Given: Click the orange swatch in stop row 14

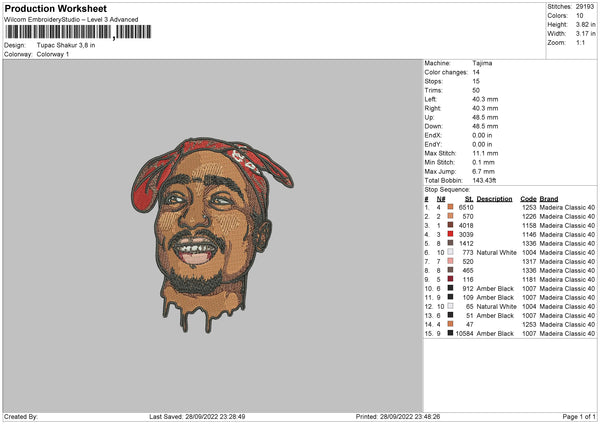Looking at the screenshot, I should pyautogui.click(x=450, y=324).
